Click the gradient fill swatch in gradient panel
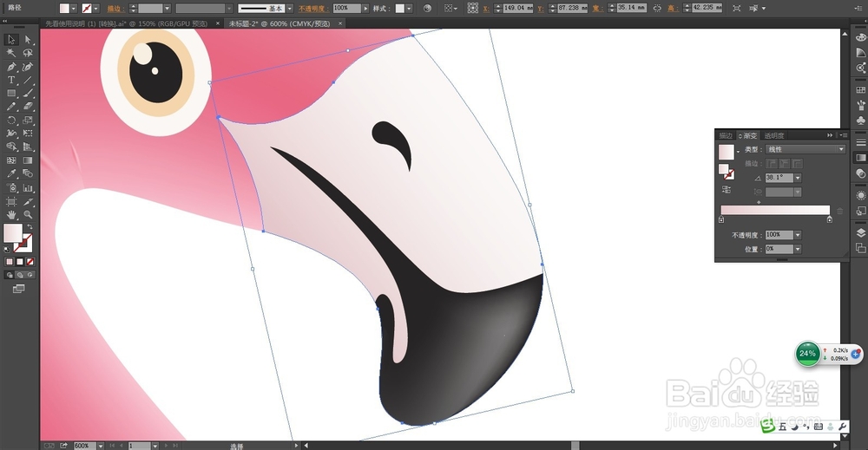This screenshot has width=868, height=450. tap(727, 152)
